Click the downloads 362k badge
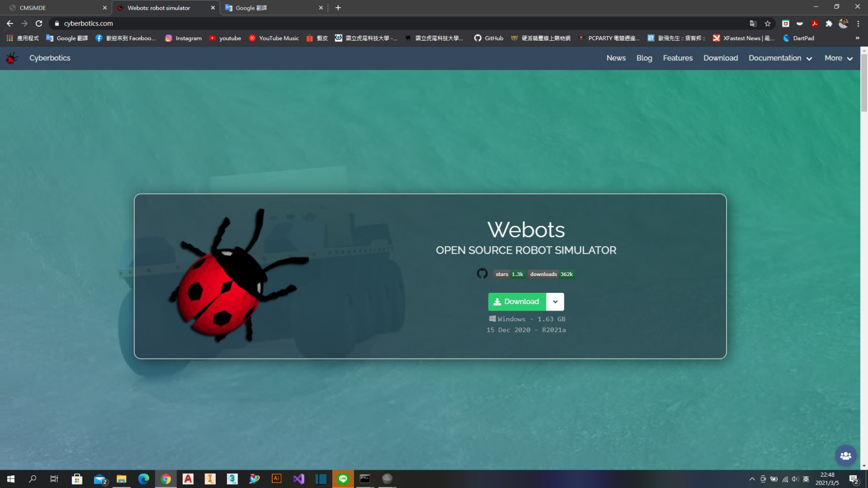This screenshot has height=488, width=868. click(x=551, y=274)
